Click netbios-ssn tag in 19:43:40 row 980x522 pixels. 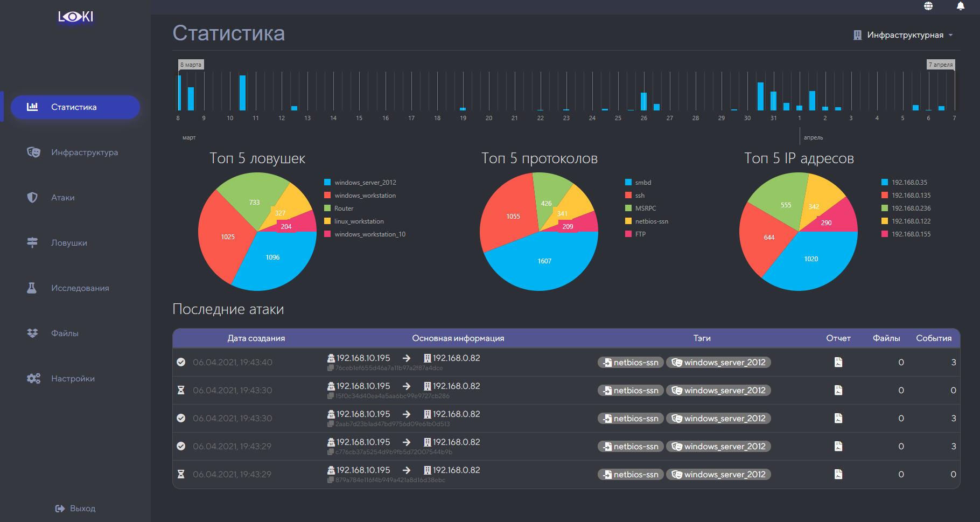(x=630, y=363)
